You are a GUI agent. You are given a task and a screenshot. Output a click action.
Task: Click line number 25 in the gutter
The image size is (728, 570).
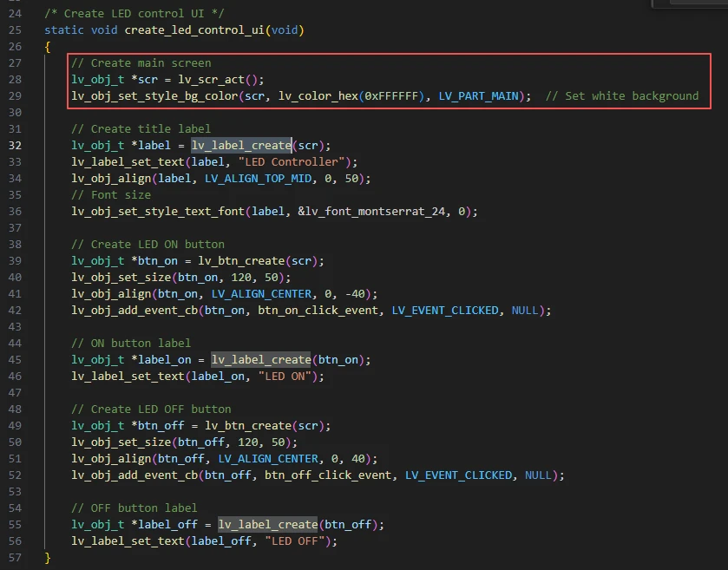point(15,30)
